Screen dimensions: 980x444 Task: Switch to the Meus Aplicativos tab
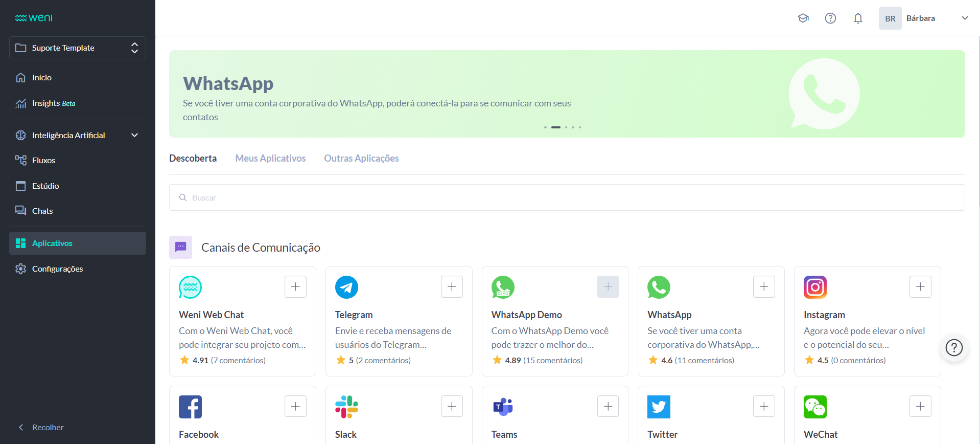(270, 158)
